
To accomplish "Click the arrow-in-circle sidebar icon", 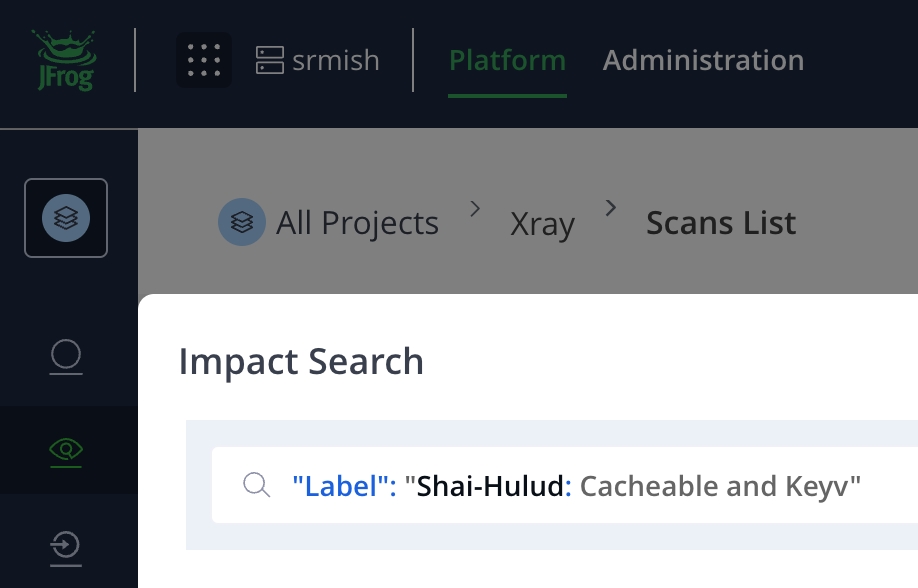I will tap(66, 548).
